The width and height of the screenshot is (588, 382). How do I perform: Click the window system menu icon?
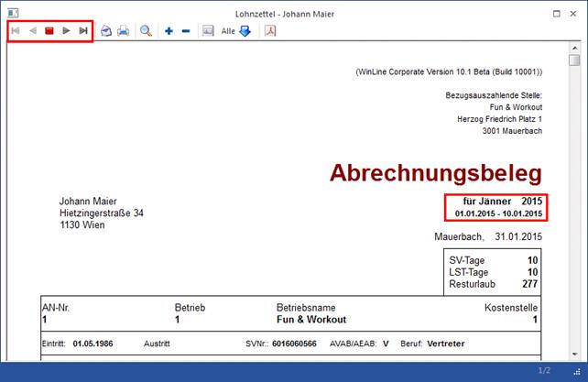(12, 10)
